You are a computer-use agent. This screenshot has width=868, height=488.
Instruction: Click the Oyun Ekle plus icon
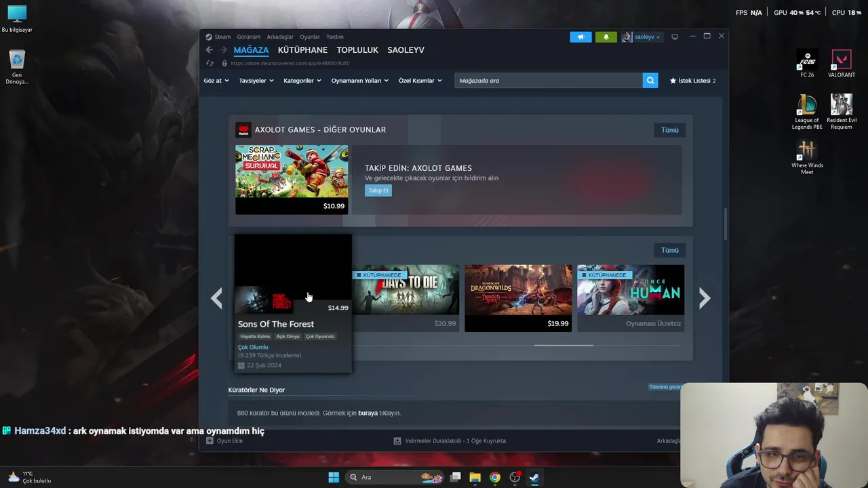tap(210, 441)
